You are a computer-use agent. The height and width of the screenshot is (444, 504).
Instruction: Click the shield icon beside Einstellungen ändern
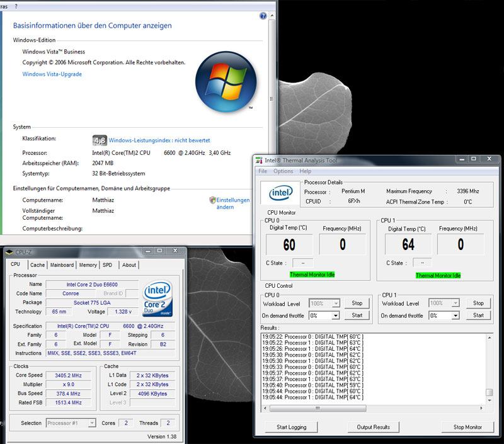tap(212, 200)
